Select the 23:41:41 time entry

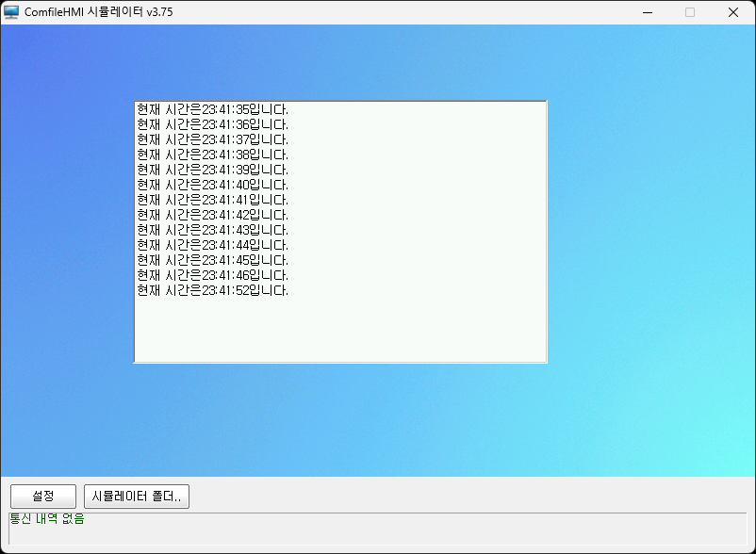[x=212, y=200]
